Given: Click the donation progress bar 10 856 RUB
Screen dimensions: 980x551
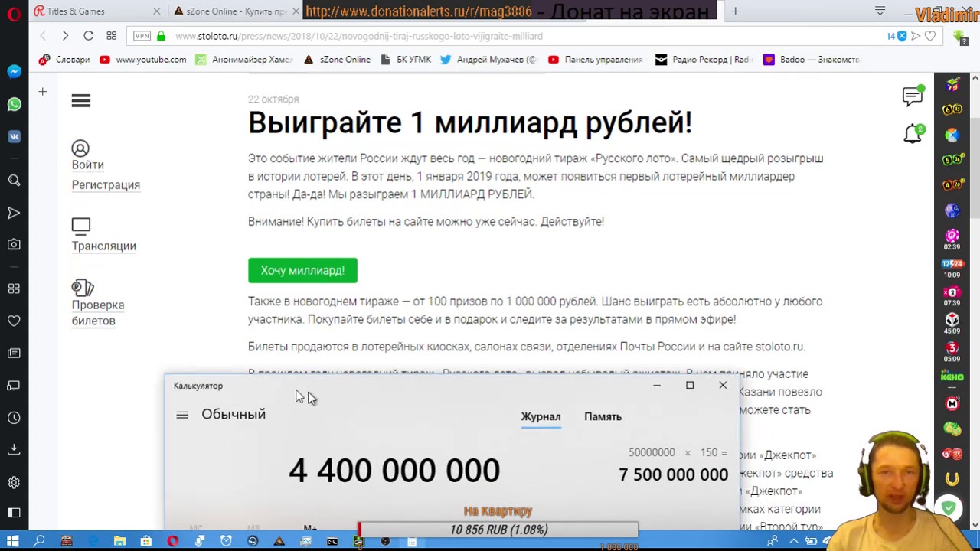Looking at the screenshot, I should click(x=498, y=530).
